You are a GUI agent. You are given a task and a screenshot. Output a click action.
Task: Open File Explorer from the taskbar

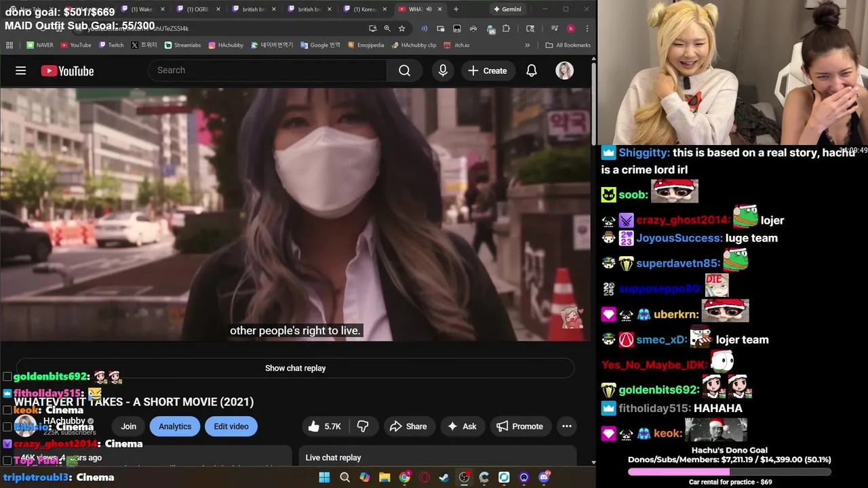(x=384, y=477)
